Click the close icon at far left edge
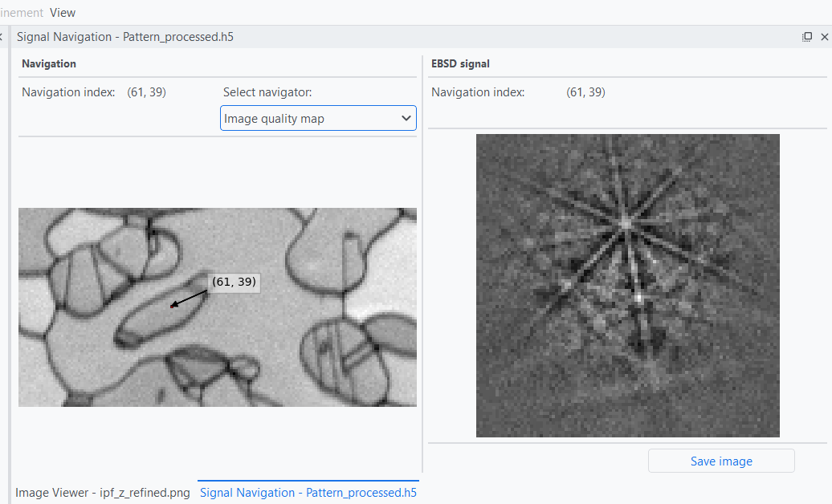Screen dimensions: 832x504 click(2, 37)
